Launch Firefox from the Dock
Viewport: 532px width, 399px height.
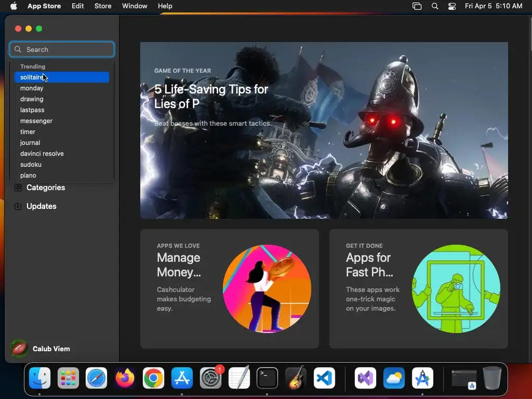point(125,378)
